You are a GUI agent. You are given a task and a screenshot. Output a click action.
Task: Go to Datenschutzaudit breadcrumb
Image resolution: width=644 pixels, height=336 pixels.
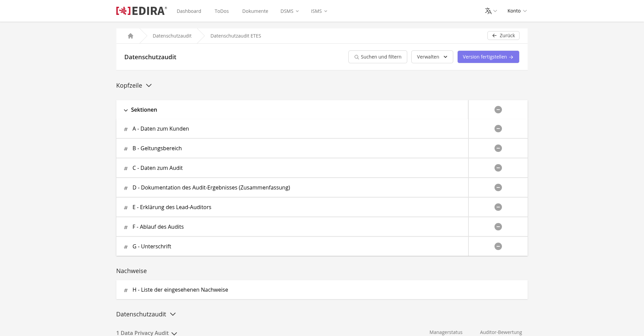172,36
